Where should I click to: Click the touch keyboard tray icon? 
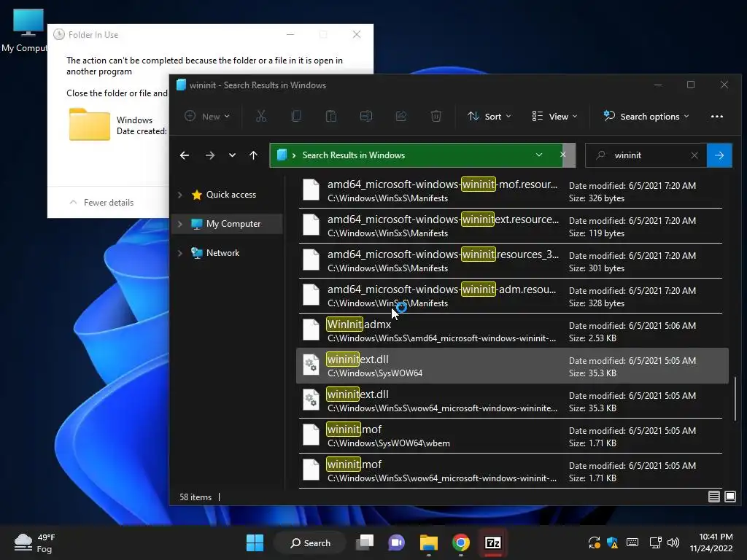coord(632,542)
